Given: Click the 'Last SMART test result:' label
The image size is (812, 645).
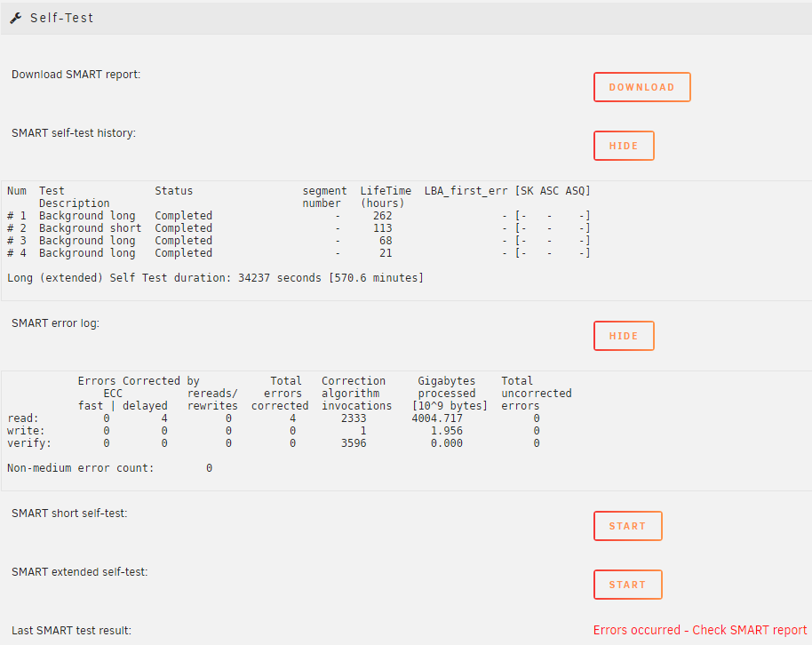Looking at the screenshot, I should 71,631.
